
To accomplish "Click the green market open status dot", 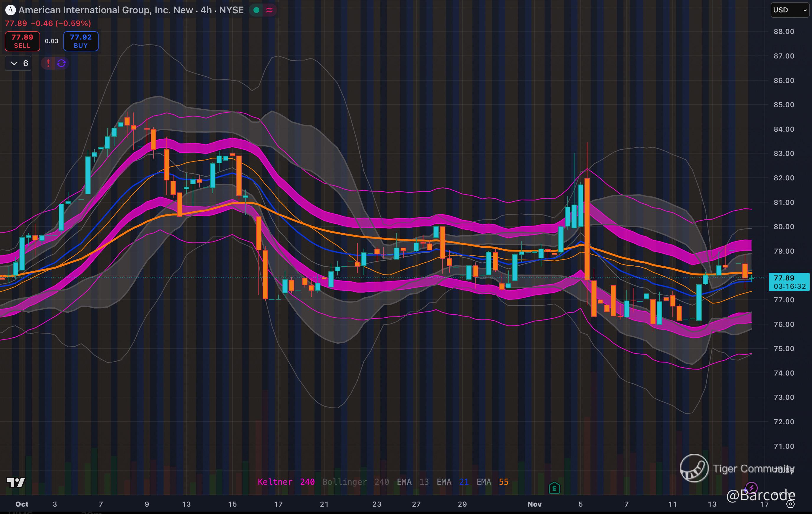I will [256, 10].
